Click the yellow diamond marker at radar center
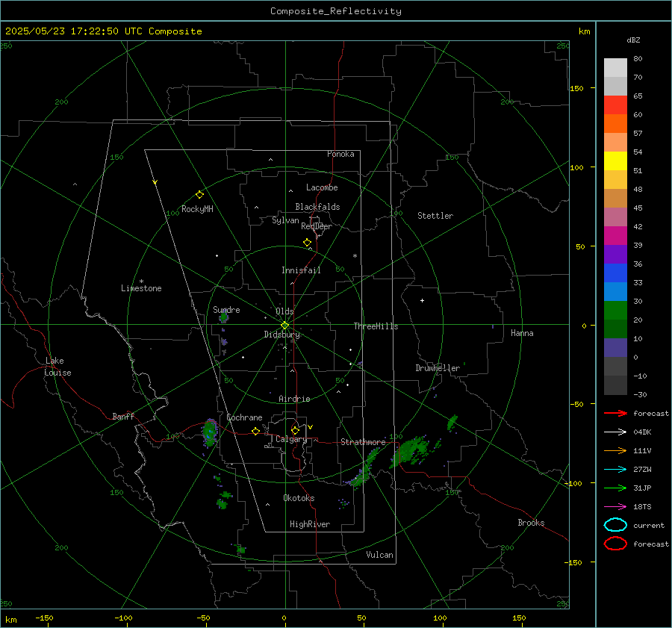Image resolution: width=672 pixels, height=628 pixels. click(285, 326)
